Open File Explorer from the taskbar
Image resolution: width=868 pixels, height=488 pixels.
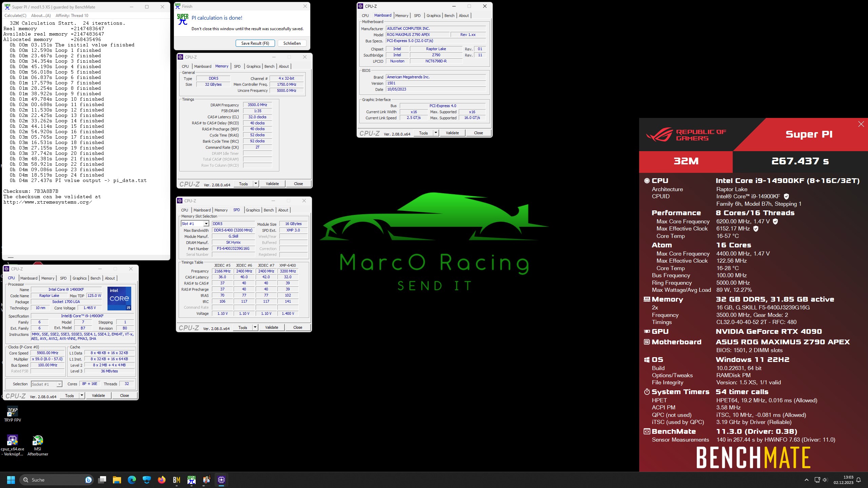coord(117,480)
